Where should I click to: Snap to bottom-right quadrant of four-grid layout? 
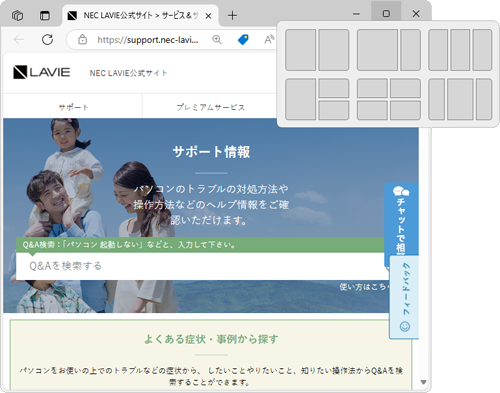click(405, 110)
